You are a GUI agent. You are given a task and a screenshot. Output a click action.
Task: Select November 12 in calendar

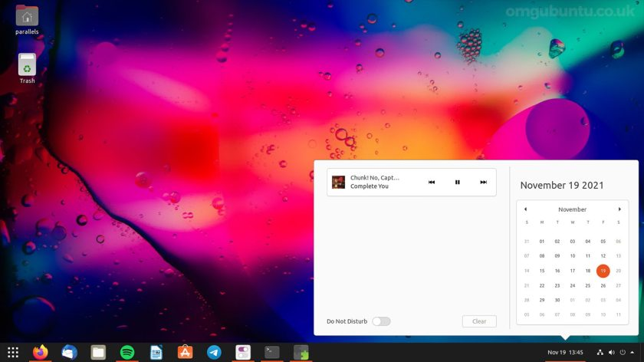click(603, 256)
